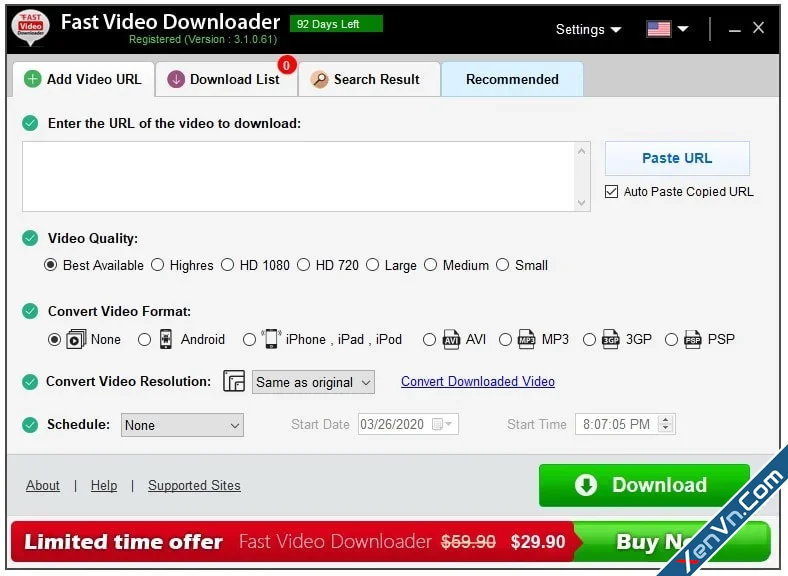Click the PSP file icon
Viewport: 788px width, 576px height.
pyautogui.click(x=693, y=339)
